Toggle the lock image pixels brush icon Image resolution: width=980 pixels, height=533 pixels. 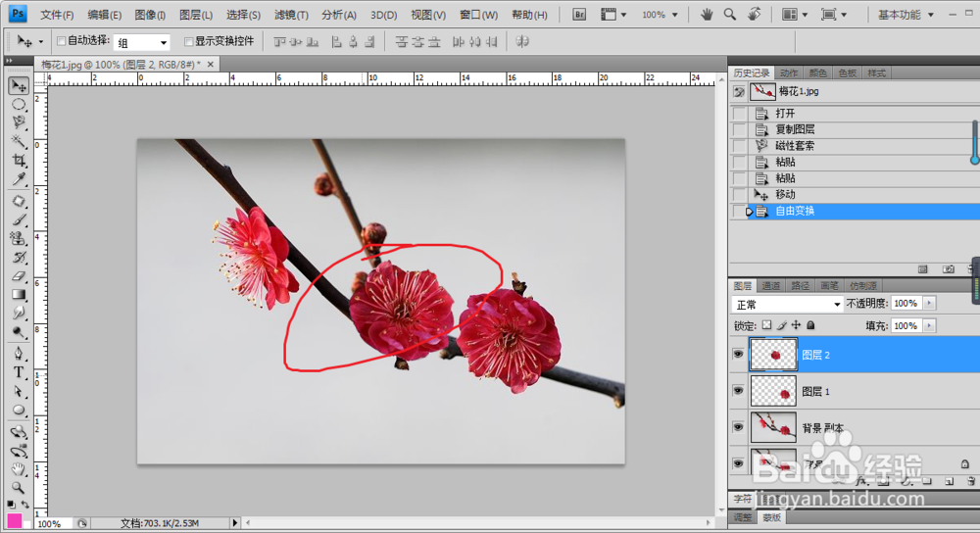781,325
